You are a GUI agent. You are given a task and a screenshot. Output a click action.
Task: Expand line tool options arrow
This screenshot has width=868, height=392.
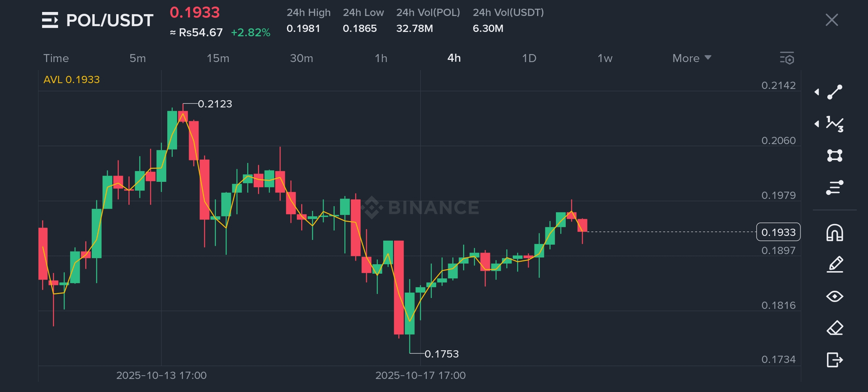(817, 92)
